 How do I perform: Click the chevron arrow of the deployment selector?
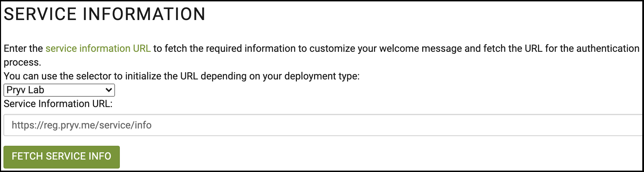click(x=109, y=90)
